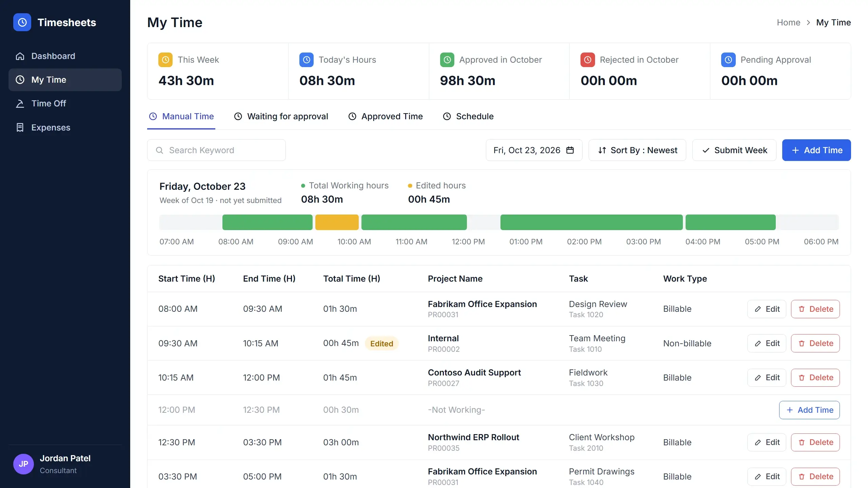
Task: Click the Jordan Patel user name
Action: click(x=65, y=459)
